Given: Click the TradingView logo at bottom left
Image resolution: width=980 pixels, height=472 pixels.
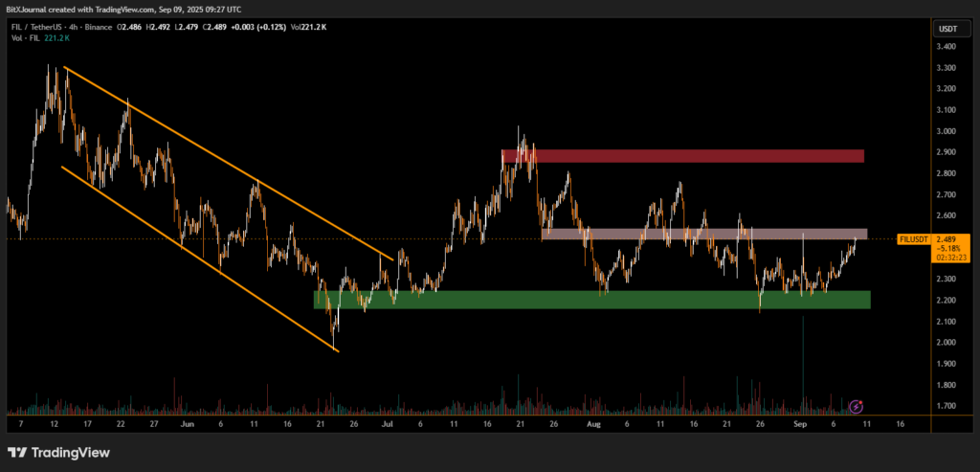Looking at the screenshot, I should point(58,453).
